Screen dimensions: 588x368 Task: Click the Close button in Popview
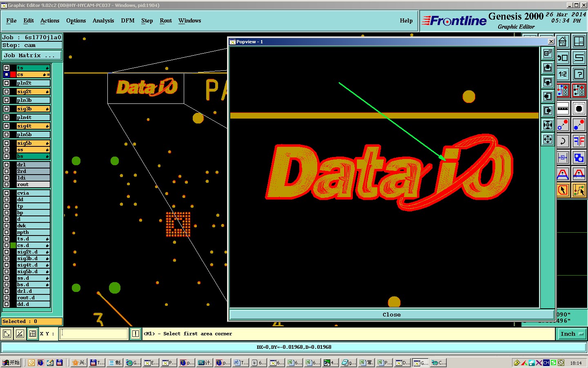coord(392,314)
